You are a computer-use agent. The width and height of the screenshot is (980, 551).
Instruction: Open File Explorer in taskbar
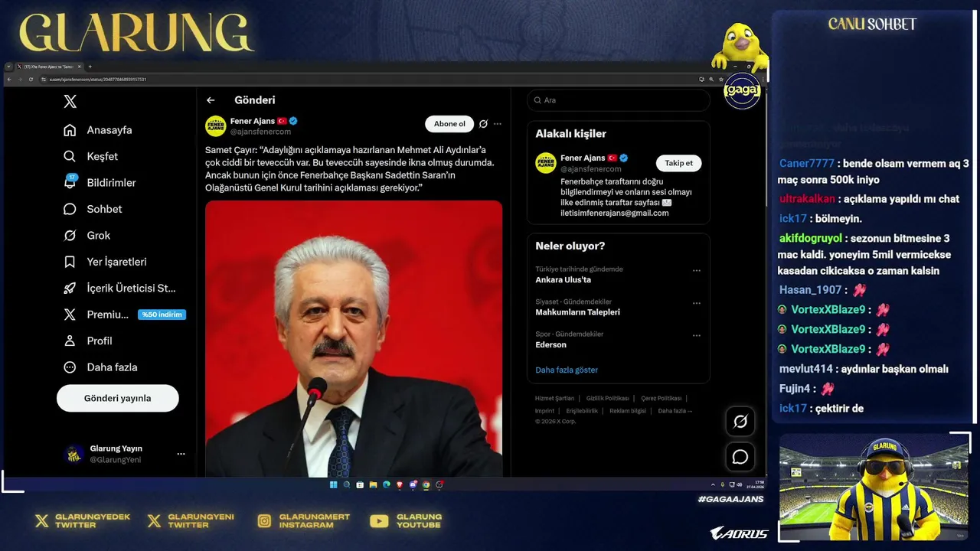373,484
